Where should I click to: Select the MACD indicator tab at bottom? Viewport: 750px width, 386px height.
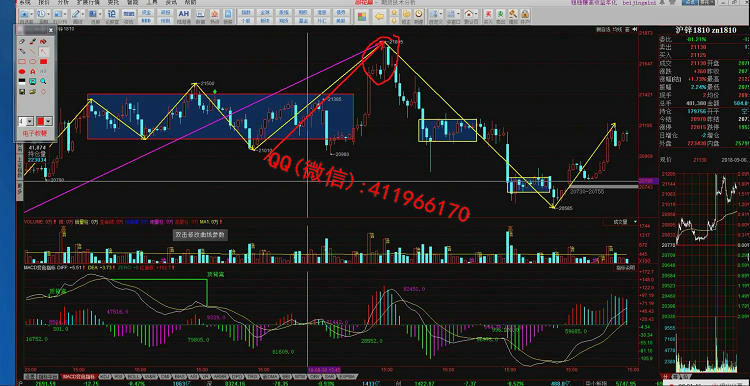coord(80,377)
